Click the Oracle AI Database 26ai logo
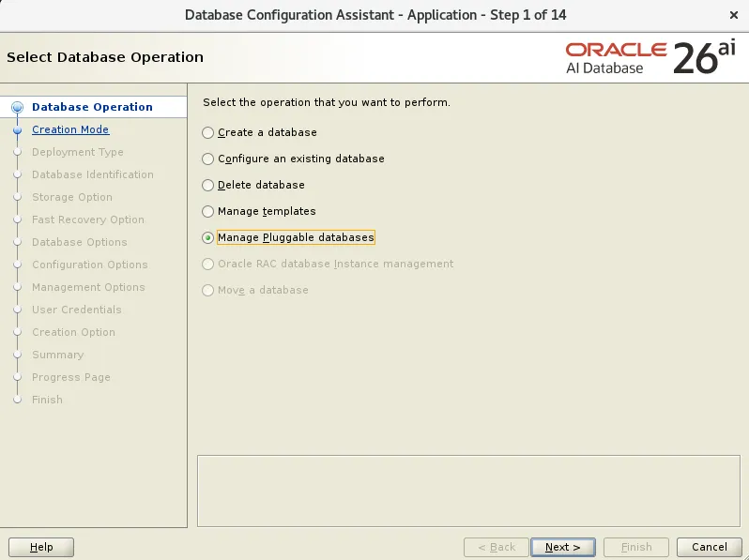The height and width of the screenshot is (560, 749). pyautogui.click(x=650, y=58)
